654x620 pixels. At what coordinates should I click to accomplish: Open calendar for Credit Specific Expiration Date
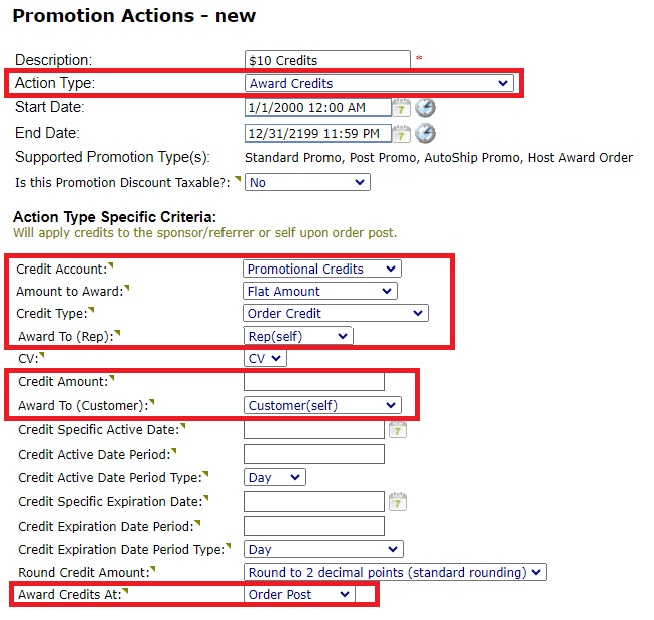click(x=397, y=501)
